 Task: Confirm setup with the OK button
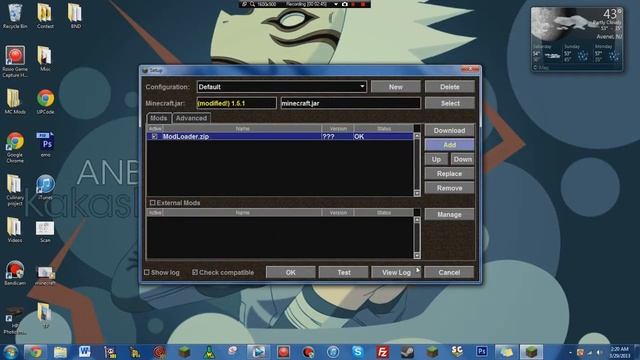[290, 272]
